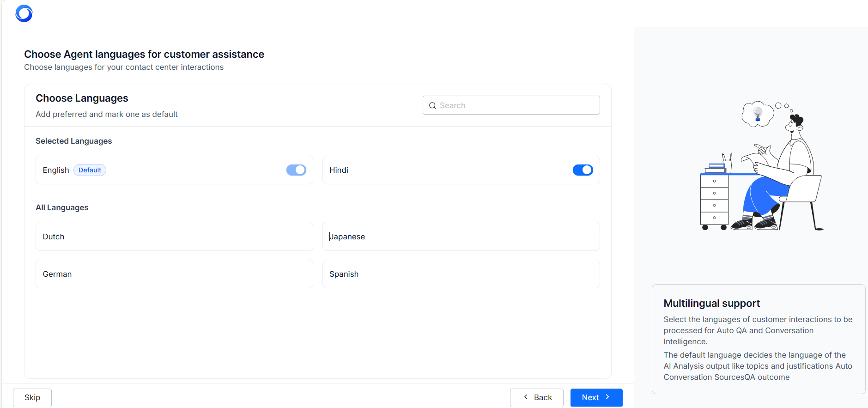Select Japanese from All Languages
Image resolution: width=868 pixels, height=408 pixels.
click(x=461, y=237)
